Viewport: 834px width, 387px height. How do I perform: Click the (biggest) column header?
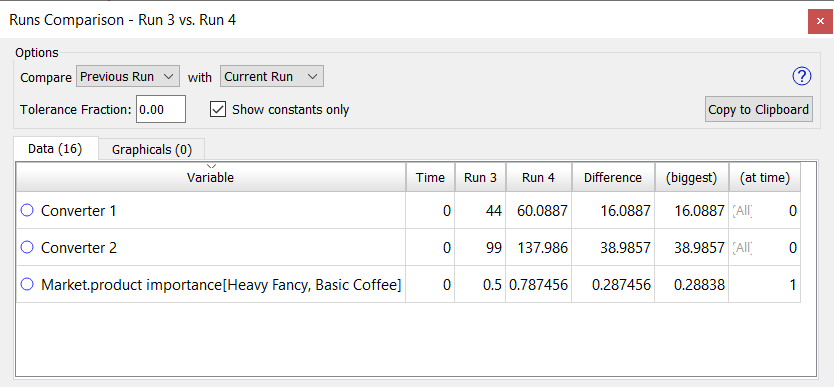tap(691, 178)
